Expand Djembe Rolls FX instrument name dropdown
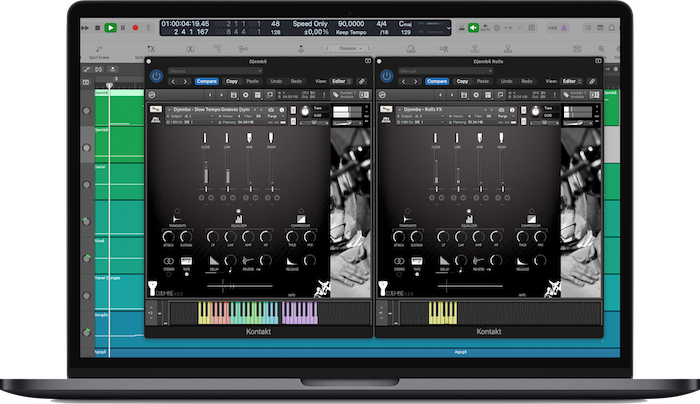 click(x=400, y=109)
